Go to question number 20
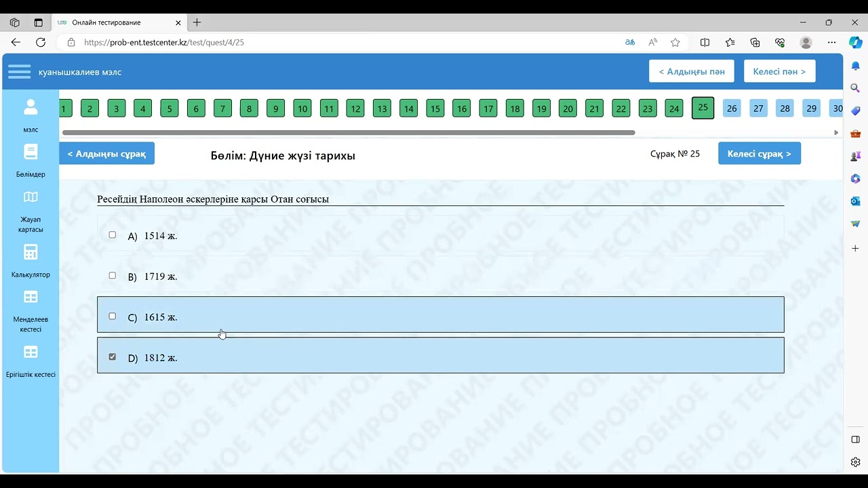The width and height of the screenshot is (868, 488). 568,108
